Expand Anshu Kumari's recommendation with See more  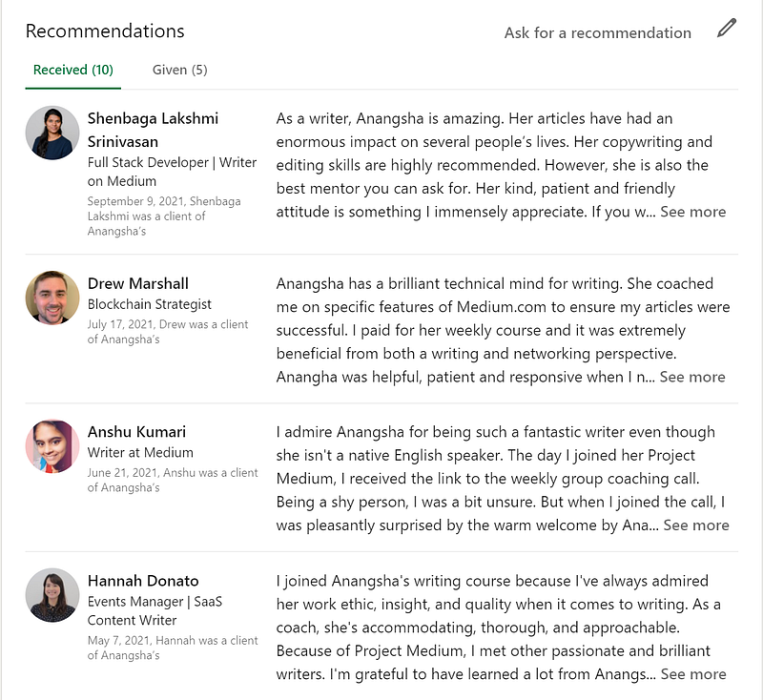(696, 525)
